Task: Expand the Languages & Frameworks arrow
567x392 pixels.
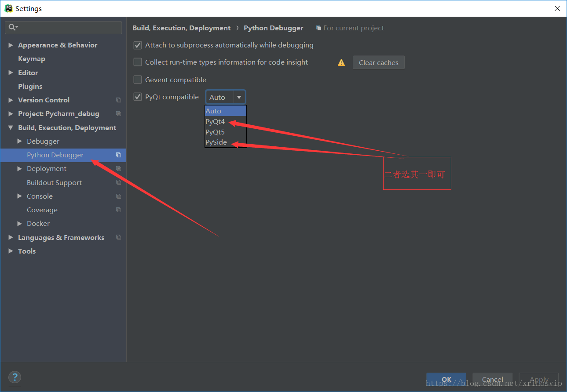Action: click(x=11, y=237)
